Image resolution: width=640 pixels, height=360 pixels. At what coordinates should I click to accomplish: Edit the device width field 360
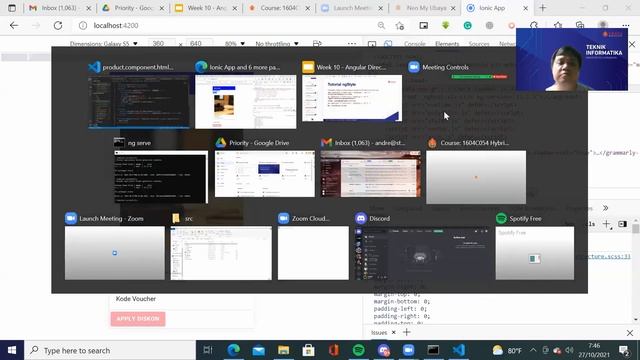coord(162,44)
